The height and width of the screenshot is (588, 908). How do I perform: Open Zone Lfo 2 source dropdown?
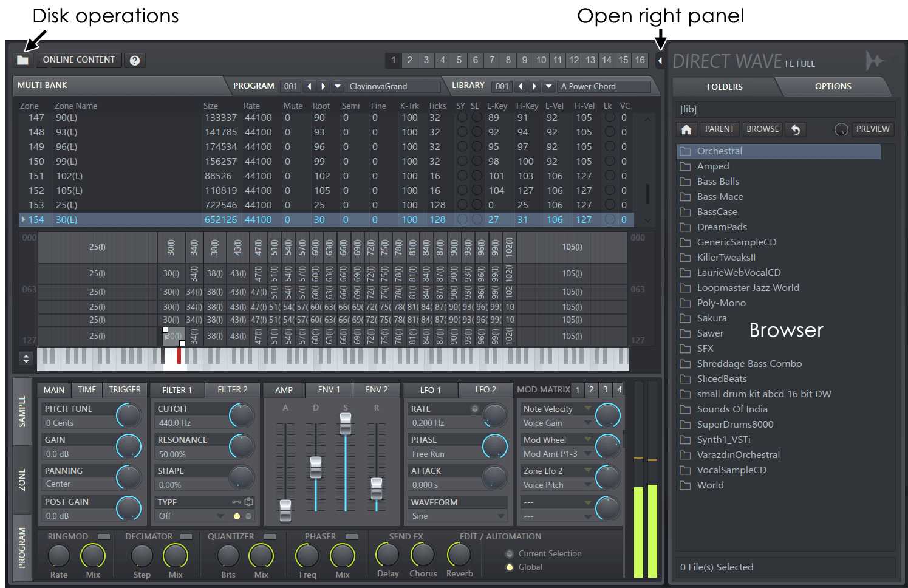588,470
